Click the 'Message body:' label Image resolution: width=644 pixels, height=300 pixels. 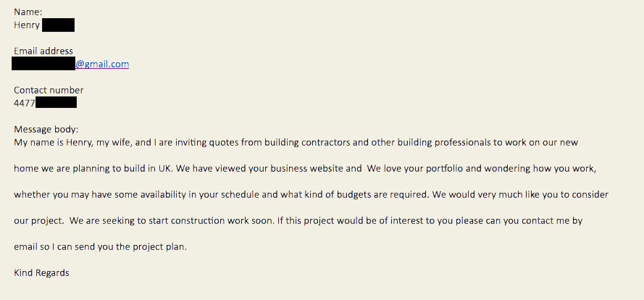point(46,130)
